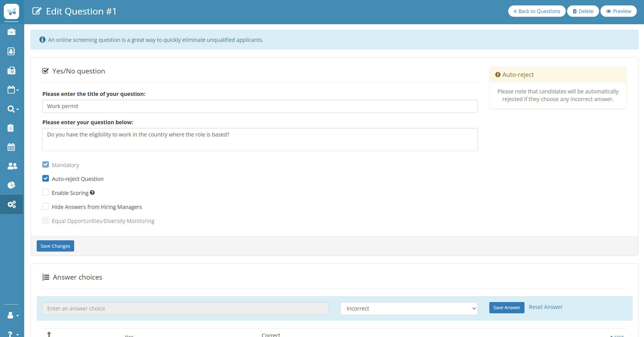644x337 pixels.
Task: Click the clipboard list icon in the sidebar
Action: tap(11, 128)
